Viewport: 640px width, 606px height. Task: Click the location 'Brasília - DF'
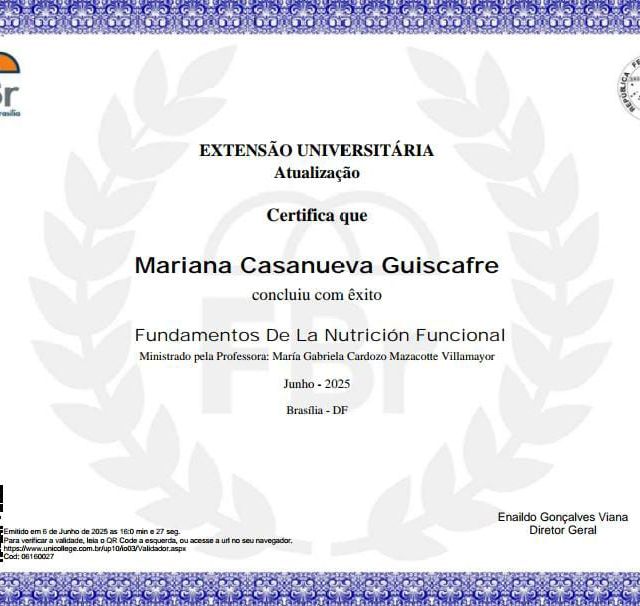[317, 410]
